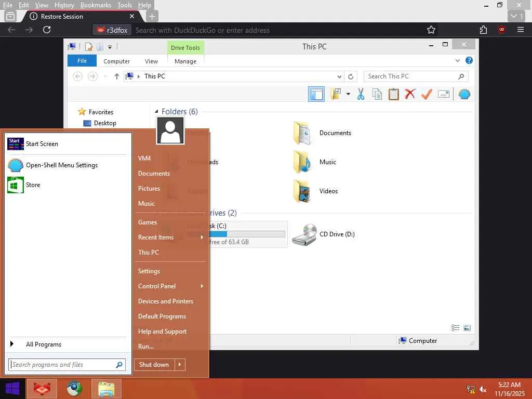The width and height of the screenshot is (532, 399).
Task: Click the bookmark star icon in address bar
Action: pyautogui.click(x=431, y=30)
